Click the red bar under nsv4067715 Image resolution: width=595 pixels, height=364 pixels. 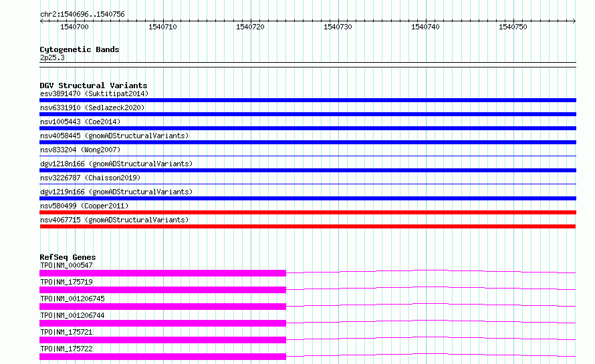[x=308, y=226]
